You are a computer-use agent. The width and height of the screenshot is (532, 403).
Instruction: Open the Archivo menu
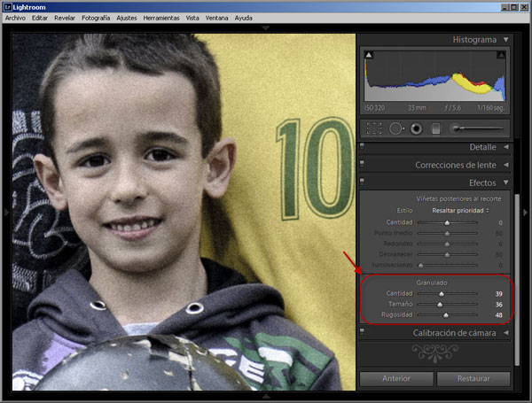[x=15, y=18]
